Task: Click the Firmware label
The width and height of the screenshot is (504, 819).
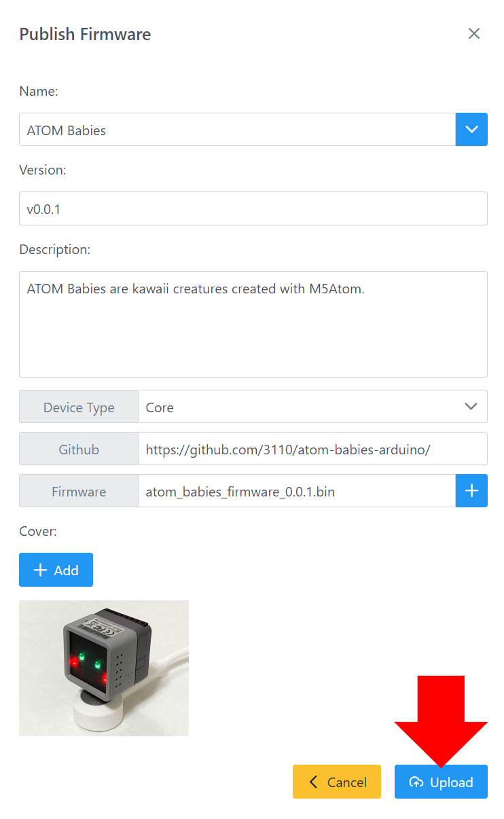Action: pos(79,492)
